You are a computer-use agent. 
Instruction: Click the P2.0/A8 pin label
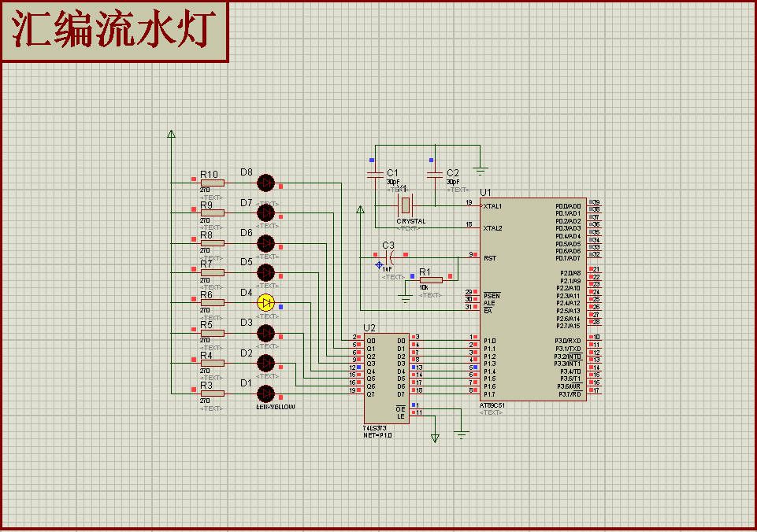[x=570, y=273]
